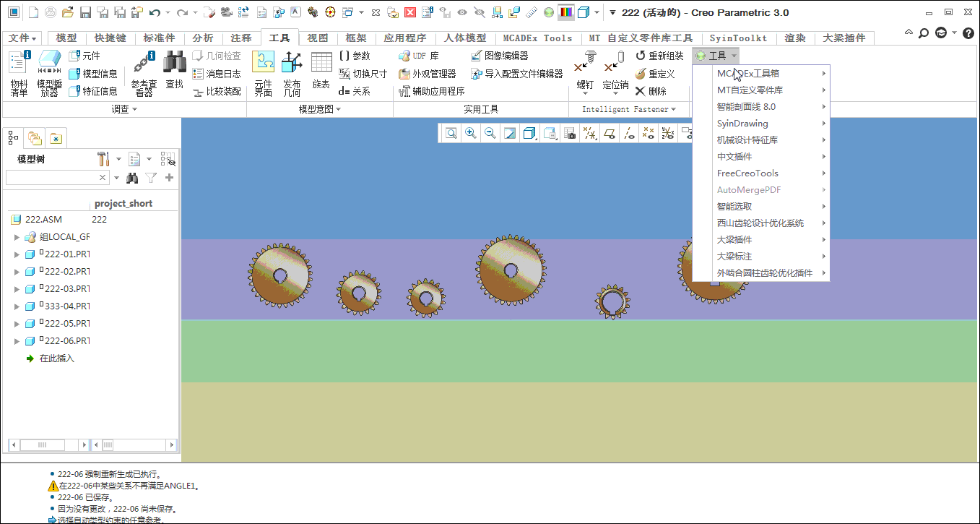Open saved orientations icon in graphics toolbar

click(550, 133)
